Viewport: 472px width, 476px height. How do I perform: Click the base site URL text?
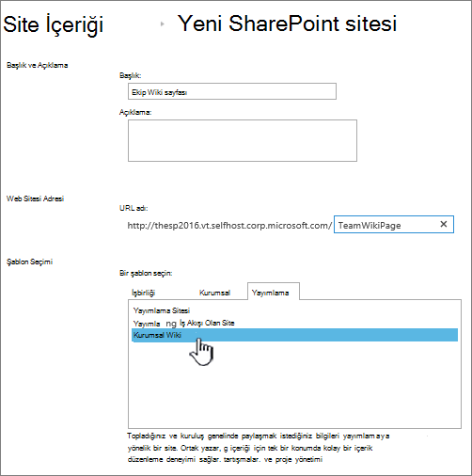(x=229, y=226)
